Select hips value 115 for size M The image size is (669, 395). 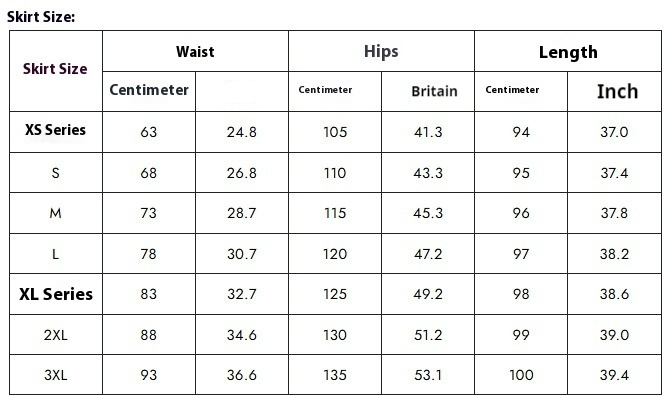334,213
